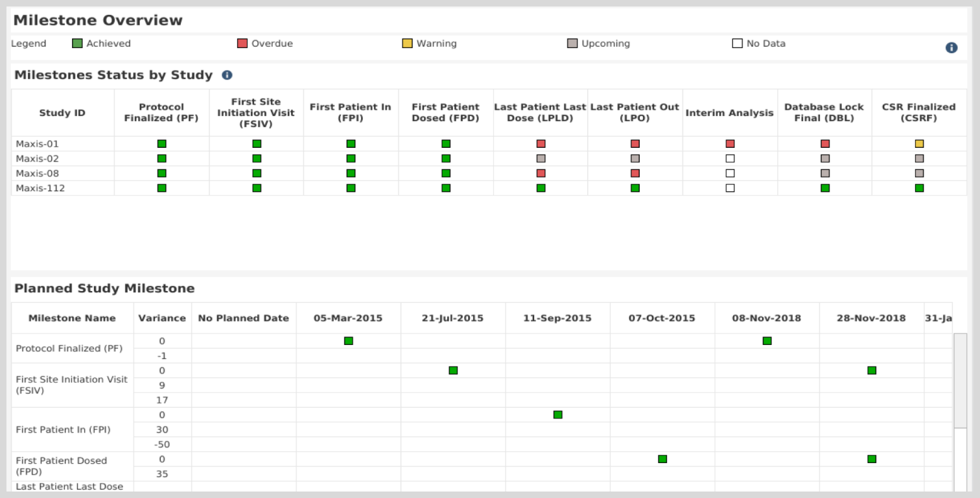Select the Maxis-01 study row label
The height and width of the screenshot is (498, 980).
(37, 144)
